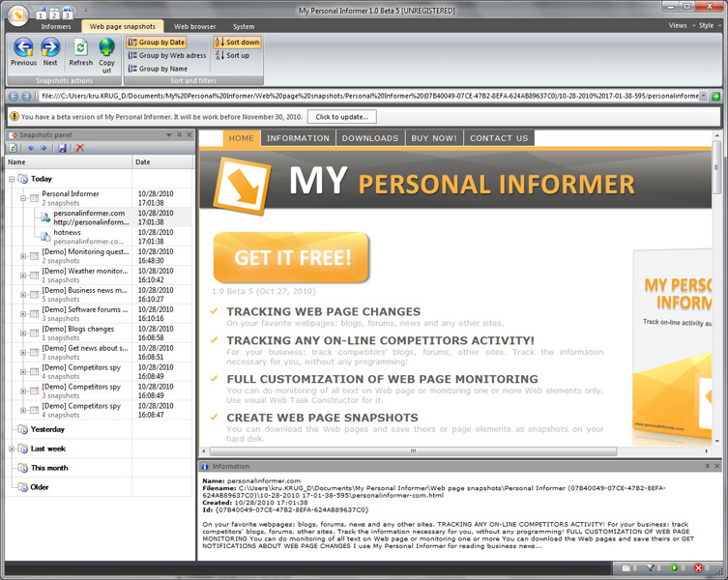Screen dimensions: 728x580
Task: Click the web page horizontal scrollbar
Action: click(454, 451)
